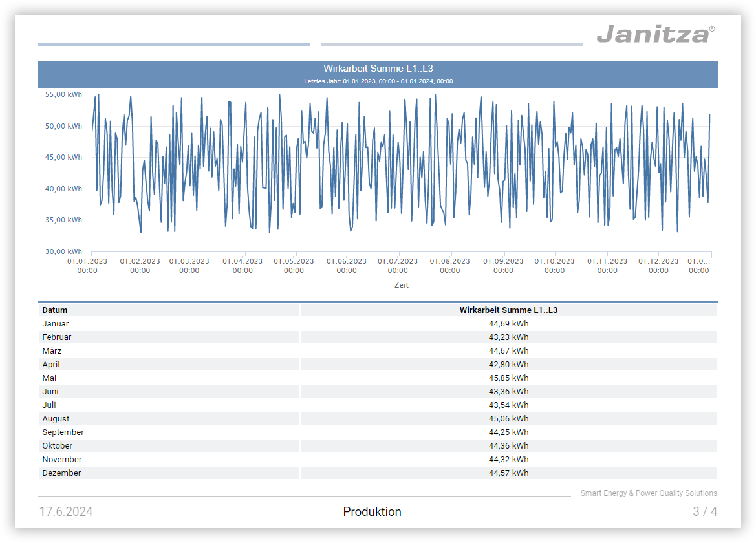This screenshot has width=756, height=543.
Task: Select the Datum column header
Action: (x=55, y=310)
